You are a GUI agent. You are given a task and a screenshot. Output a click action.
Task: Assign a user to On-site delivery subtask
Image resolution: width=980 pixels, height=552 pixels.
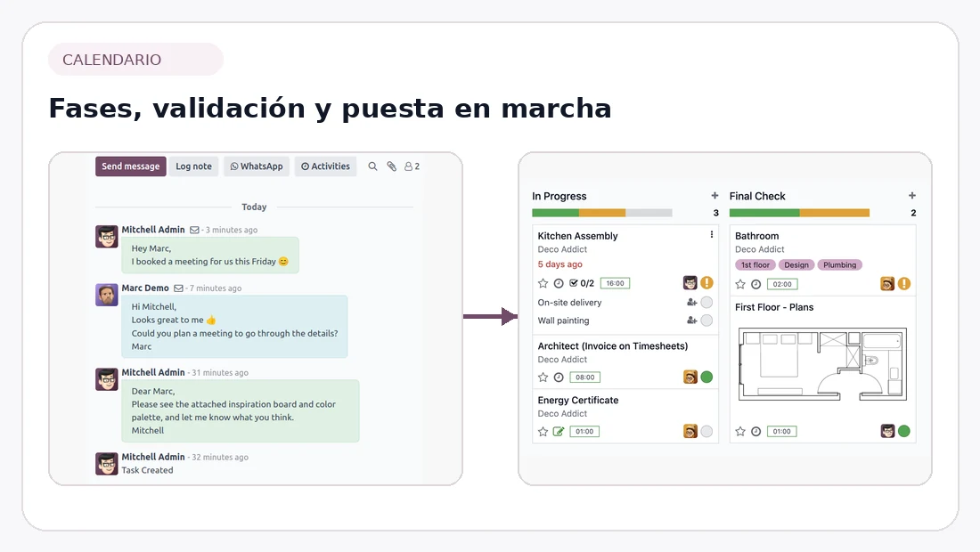pyautogui.click(x=692, y=302)
